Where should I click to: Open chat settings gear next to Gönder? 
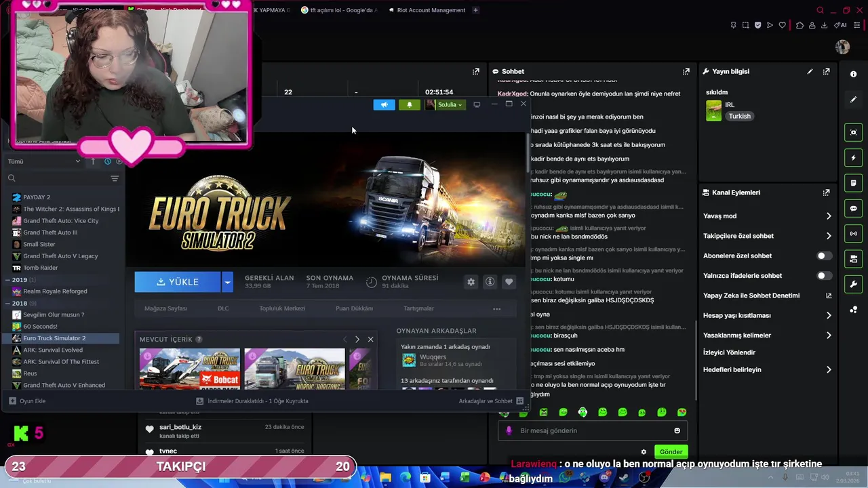click(644, 452)
